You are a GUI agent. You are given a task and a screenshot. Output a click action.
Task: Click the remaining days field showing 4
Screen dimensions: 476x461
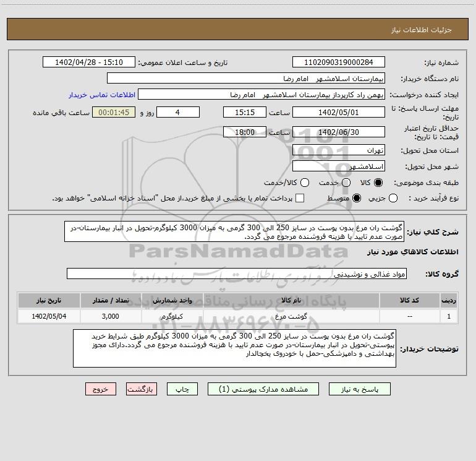[178, 112]
